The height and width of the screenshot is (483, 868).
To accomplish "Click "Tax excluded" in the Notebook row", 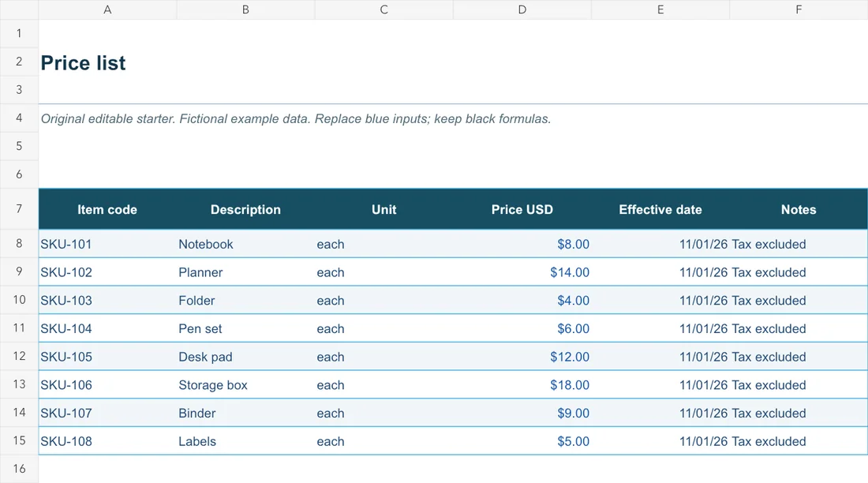I will point(769,245).
